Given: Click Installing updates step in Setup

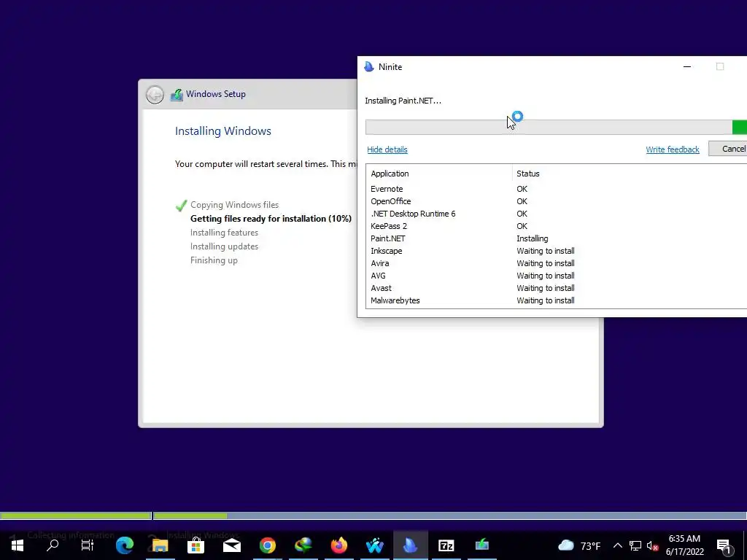Looking at the screenshot, I should 224,246.
